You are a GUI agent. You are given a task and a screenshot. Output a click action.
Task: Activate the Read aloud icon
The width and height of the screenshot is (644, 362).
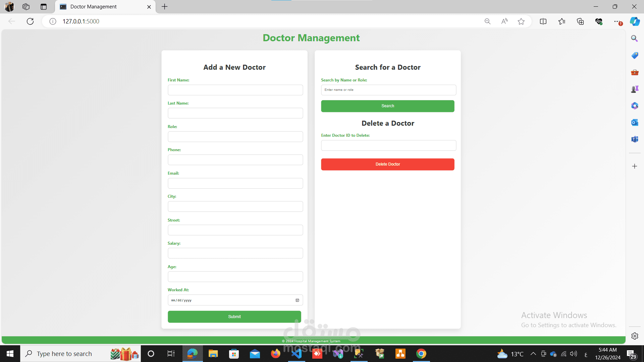(x=504, y=21)
